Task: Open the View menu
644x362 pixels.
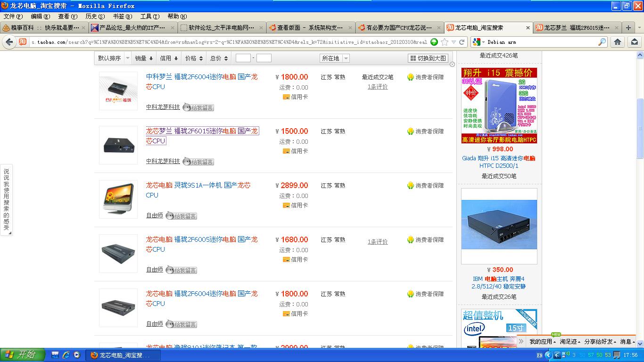Action: [68, 16]
